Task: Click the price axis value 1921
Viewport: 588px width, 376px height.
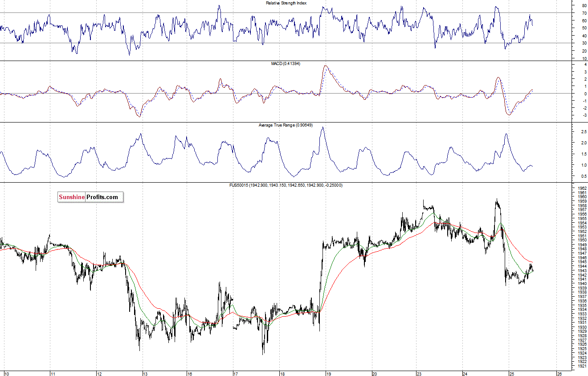Action: click(x=582, y=366)
